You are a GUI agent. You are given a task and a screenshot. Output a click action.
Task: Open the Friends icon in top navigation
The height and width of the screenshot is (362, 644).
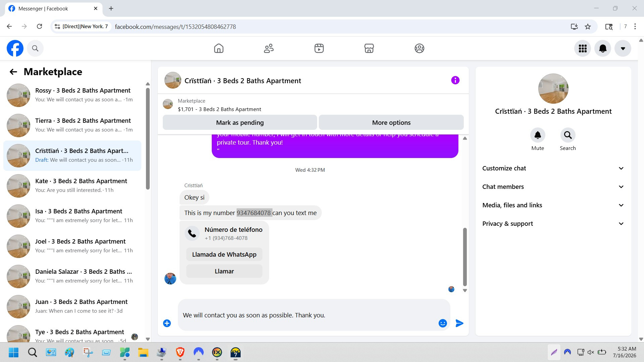269,48
